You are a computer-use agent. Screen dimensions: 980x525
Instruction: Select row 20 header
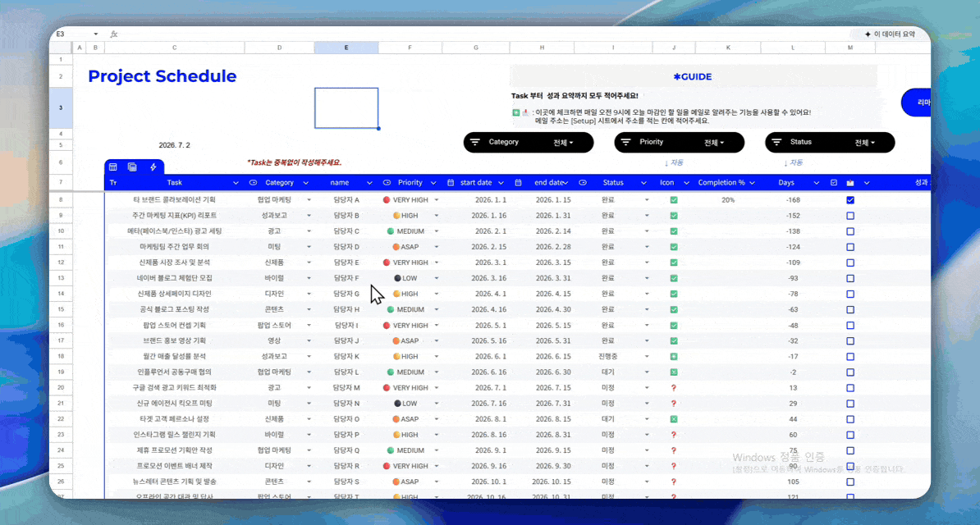click(61, 387)
